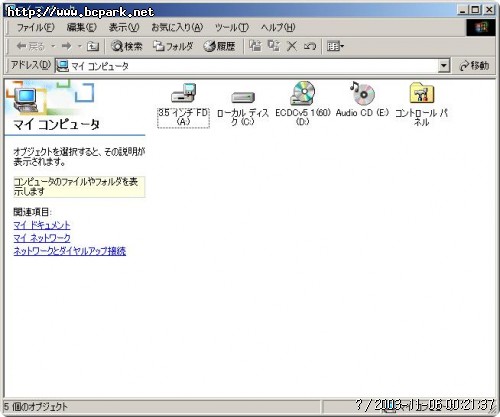Click the Move To toolbar icon
The width and height of the screenshot is (500, 417).
tap(255, 46)
